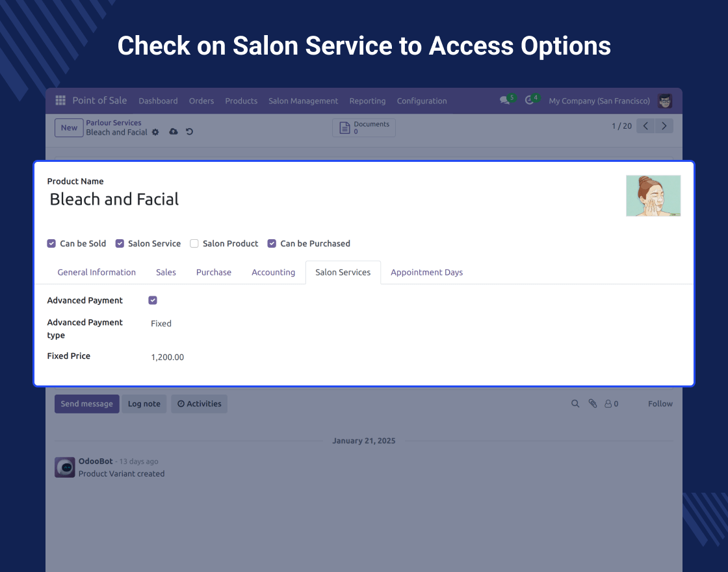Click the Product Variant created message

pos(122,474)
